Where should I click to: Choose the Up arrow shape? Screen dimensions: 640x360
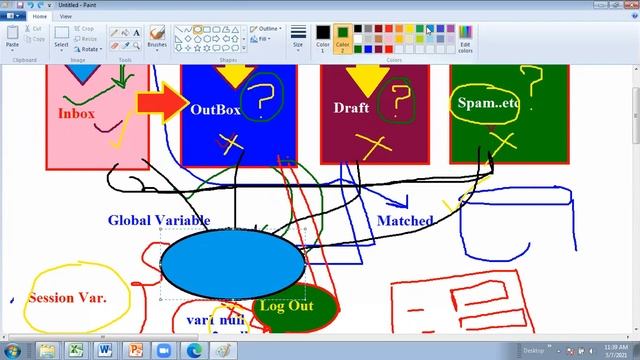235,39
